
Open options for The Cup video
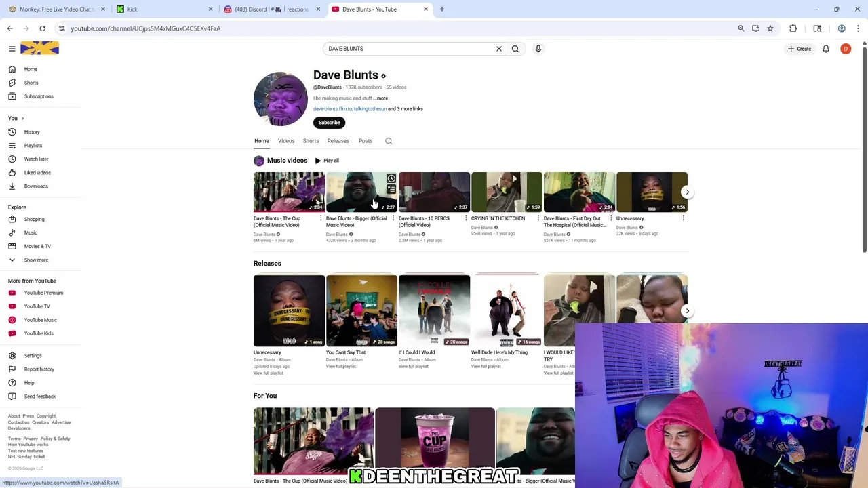coord(321,218)
